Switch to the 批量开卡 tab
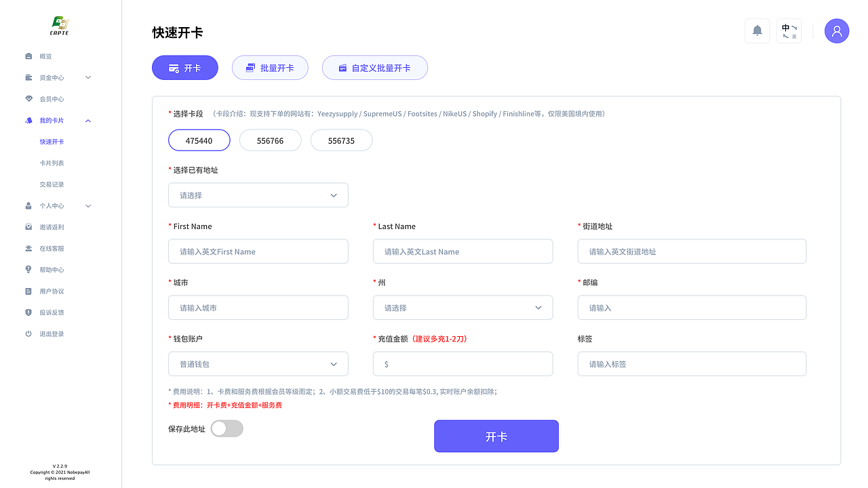 coord(270,67)
